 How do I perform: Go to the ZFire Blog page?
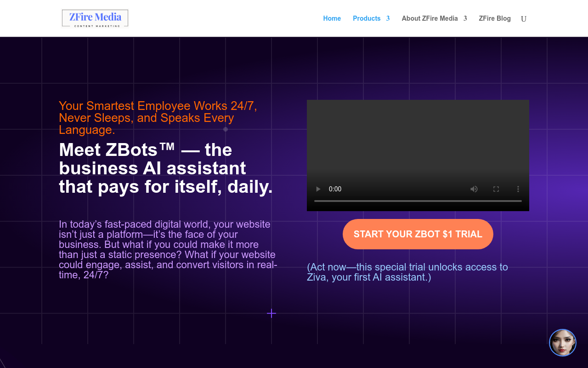point(495,18)
